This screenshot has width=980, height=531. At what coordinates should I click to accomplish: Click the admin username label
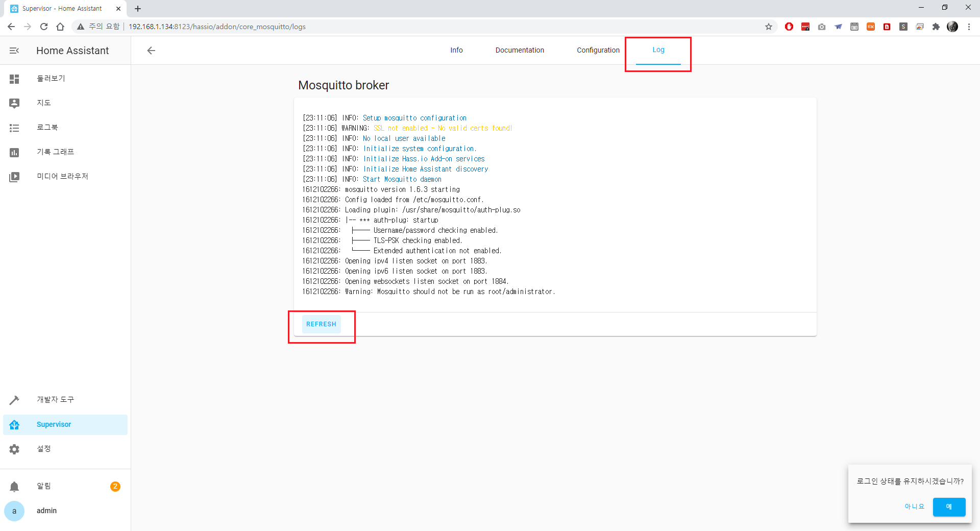point(46,511)
